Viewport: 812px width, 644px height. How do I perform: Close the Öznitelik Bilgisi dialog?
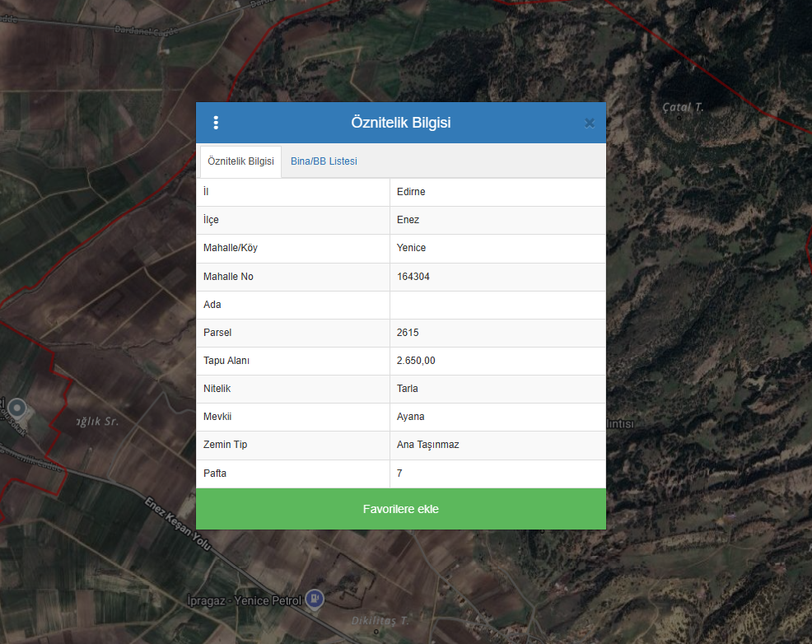point(589,123)
